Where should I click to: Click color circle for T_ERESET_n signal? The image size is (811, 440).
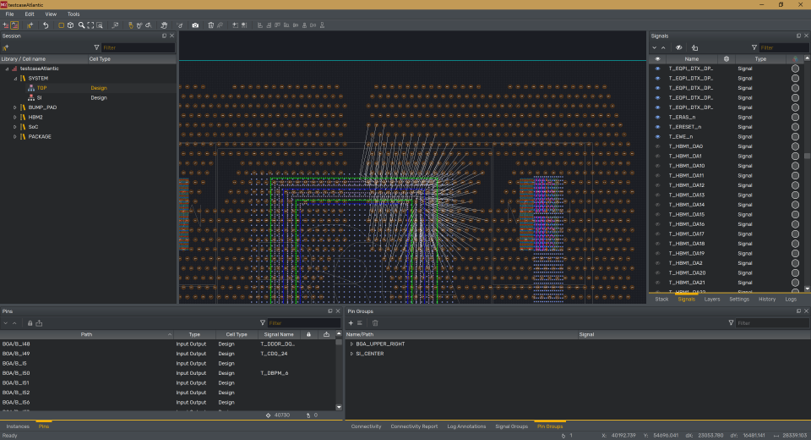[795, 127]
